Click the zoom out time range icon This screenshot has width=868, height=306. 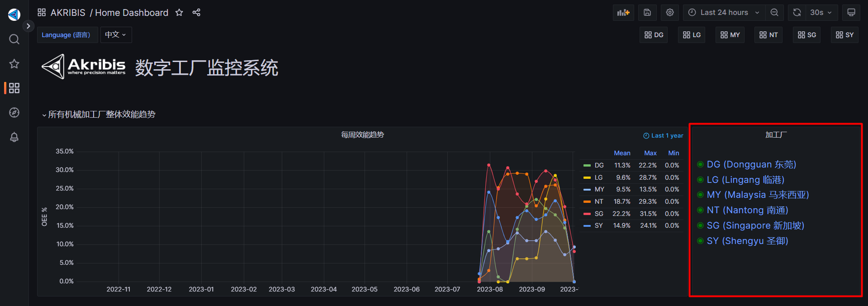coord(774,13)
